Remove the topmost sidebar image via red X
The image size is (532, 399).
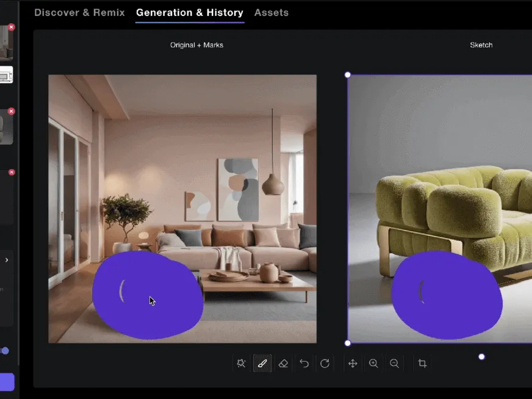pos(11,27)
